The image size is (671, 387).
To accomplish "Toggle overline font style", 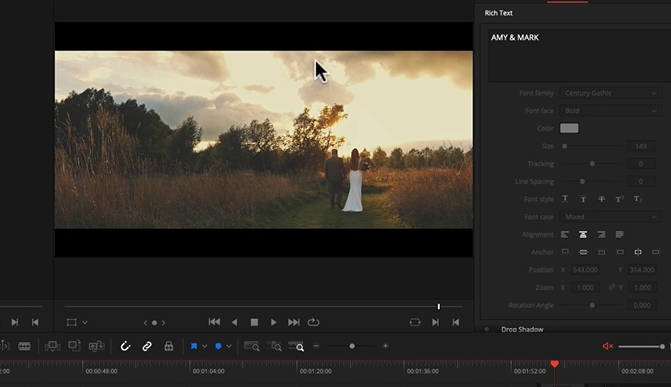I will pos(583,199).
